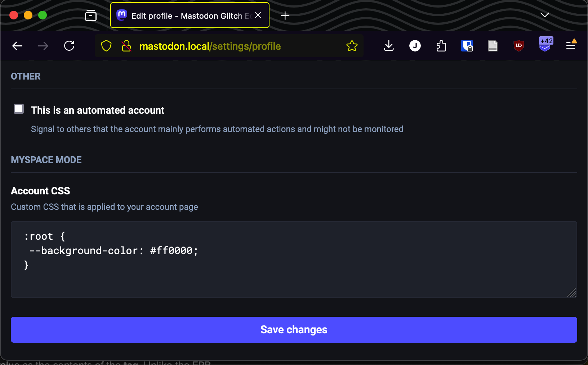
Task: Open the extensions puzzle icon
Action: (441, 46)
